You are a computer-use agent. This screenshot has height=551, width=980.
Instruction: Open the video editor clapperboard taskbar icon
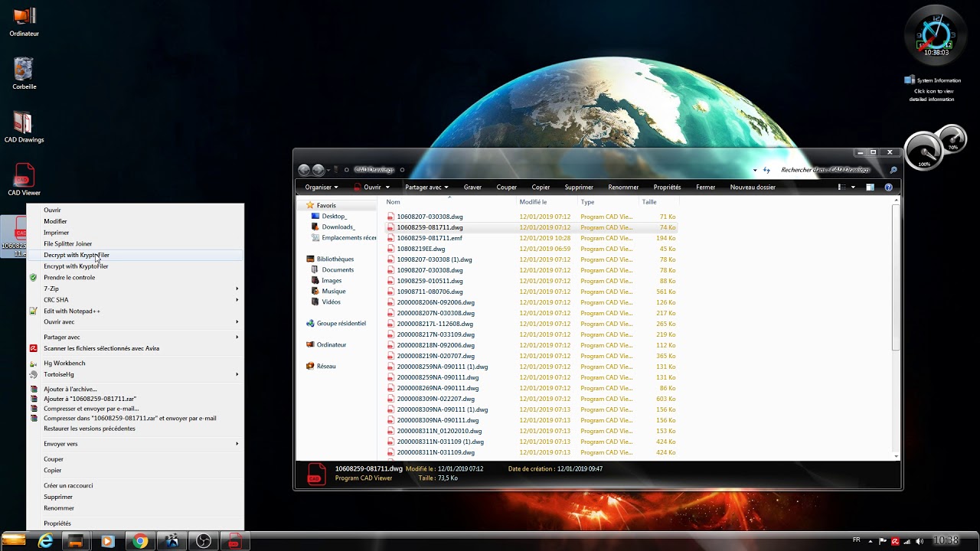pos(171,541)
